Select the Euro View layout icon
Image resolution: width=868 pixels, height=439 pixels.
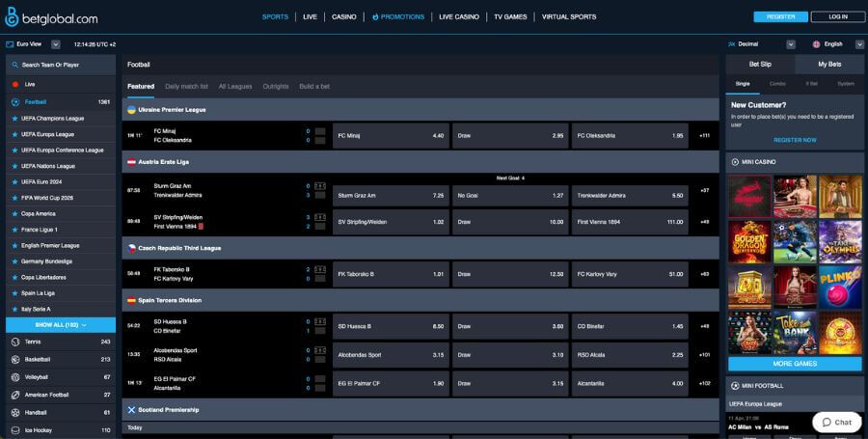pos(10,44)
